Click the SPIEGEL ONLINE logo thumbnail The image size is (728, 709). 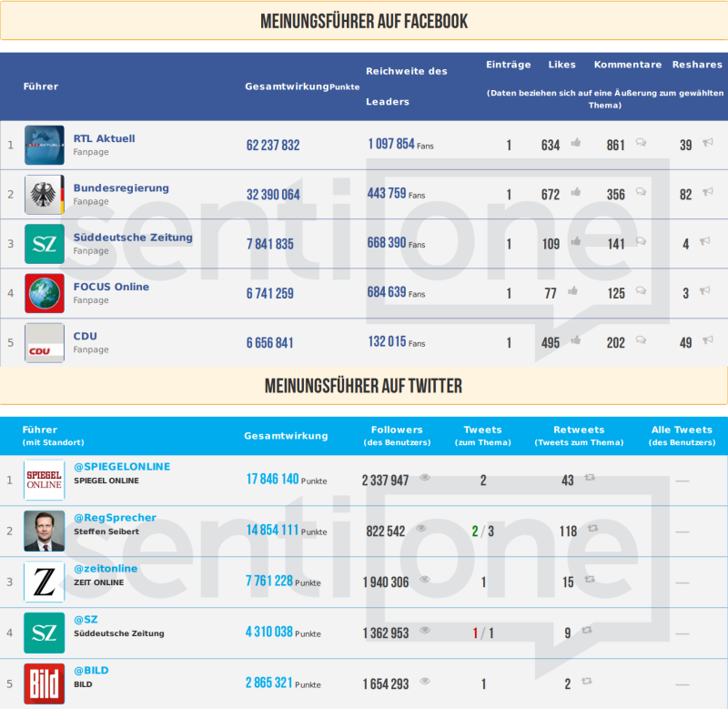coord(45,480)
